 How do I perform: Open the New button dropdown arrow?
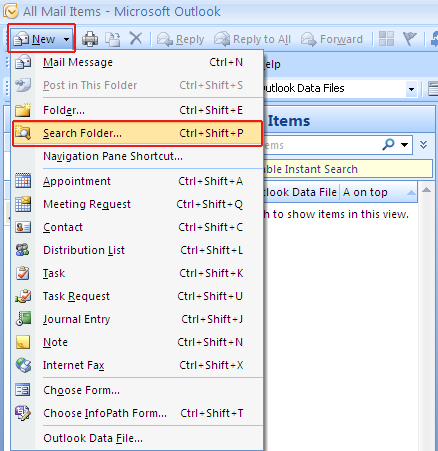(67, 39)
